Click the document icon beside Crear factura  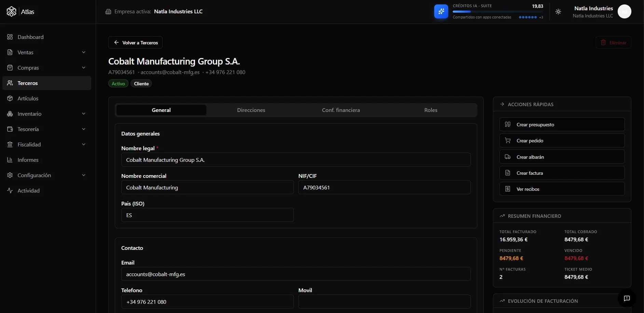point(508,173)
